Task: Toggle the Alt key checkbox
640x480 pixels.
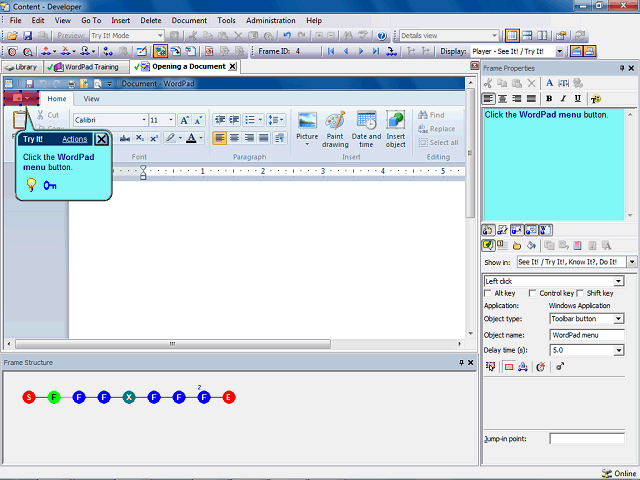Action: pyautogui.click(x=488, y=293)
